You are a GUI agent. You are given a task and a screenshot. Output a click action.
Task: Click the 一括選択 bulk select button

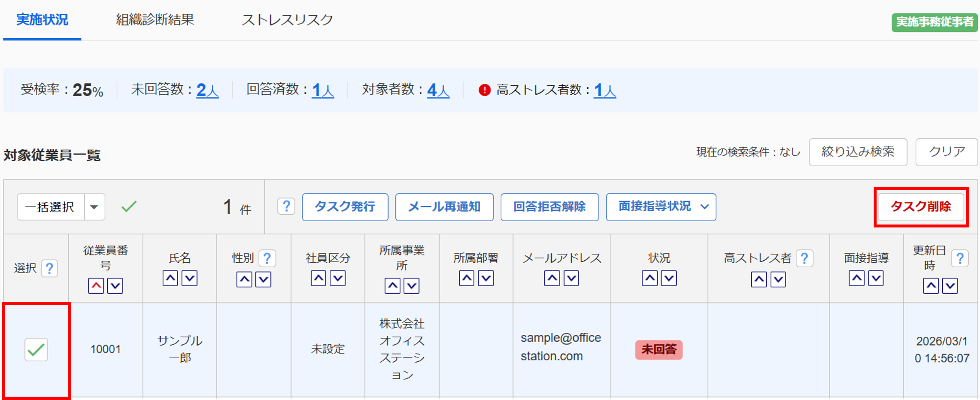[50, 207]
